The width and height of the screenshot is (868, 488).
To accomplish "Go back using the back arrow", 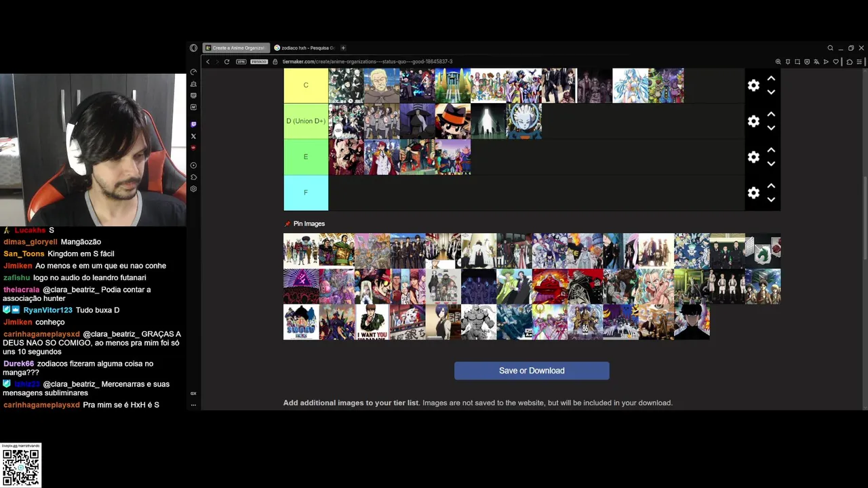I will click(208, 62).
